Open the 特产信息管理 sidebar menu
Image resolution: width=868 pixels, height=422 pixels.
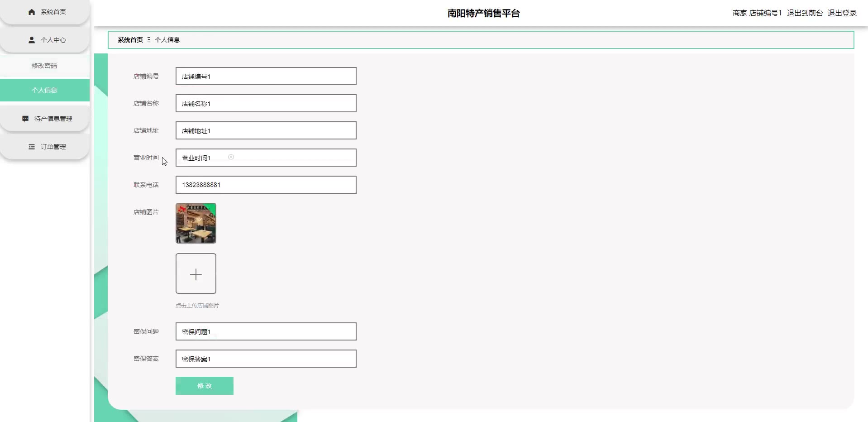coord(45,119)
